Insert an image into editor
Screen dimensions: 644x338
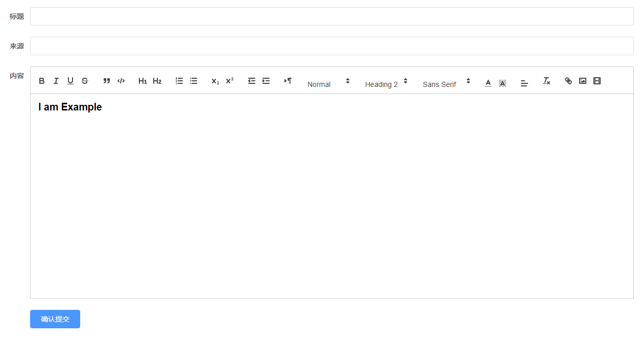pos(583,81)
